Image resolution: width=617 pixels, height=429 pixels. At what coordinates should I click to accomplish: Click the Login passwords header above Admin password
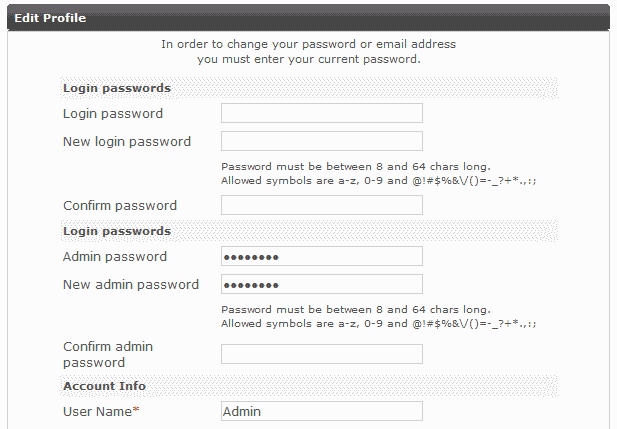[x=117, y=231]
